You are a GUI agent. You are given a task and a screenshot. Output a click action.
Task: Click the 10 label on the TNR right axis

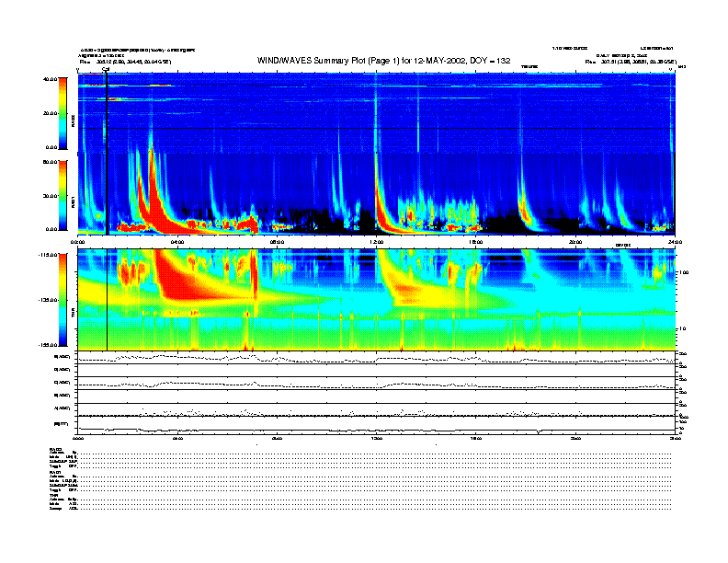pos(682,328)
